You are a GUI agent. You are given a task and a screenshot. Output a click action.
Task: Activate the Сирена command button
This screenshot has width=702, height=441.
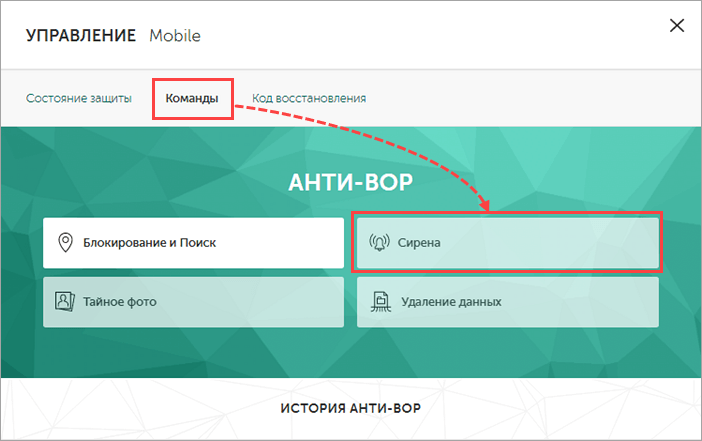(x=508, y=243)
